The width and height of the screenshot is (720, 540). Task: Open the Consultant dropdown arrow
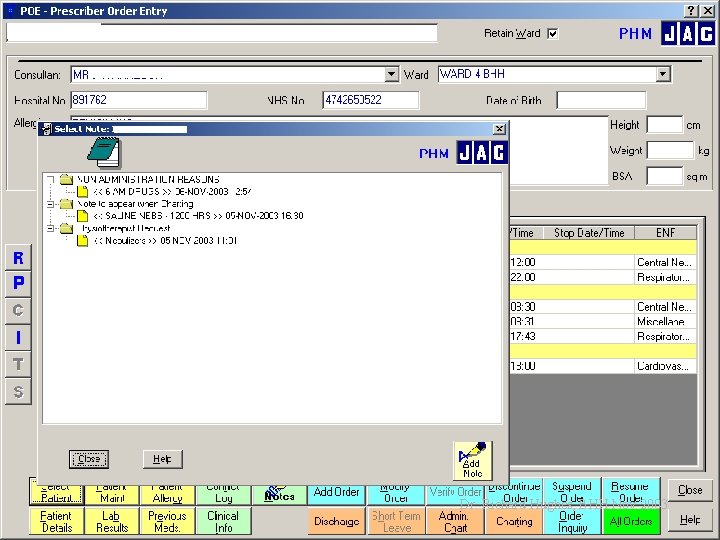(x=391, y=74)
